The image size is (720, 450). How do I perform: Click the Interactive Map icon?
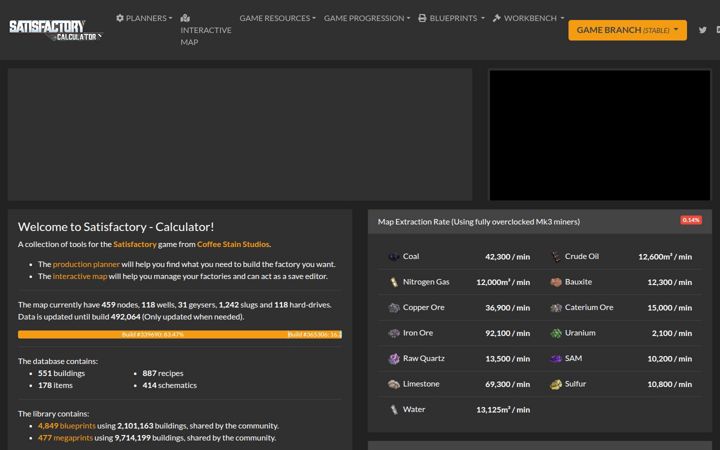pos(185,18)
